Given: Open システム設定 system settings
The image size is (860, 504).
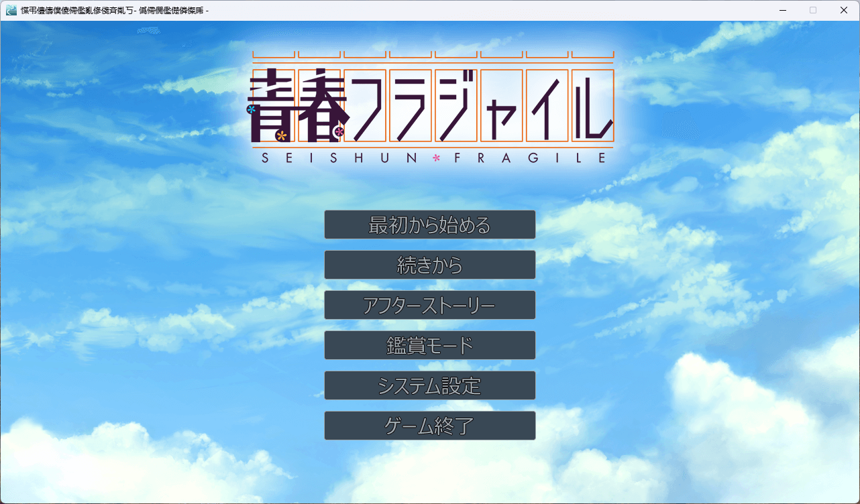Looking at the screenshot, I should click(x=429, y=385).
